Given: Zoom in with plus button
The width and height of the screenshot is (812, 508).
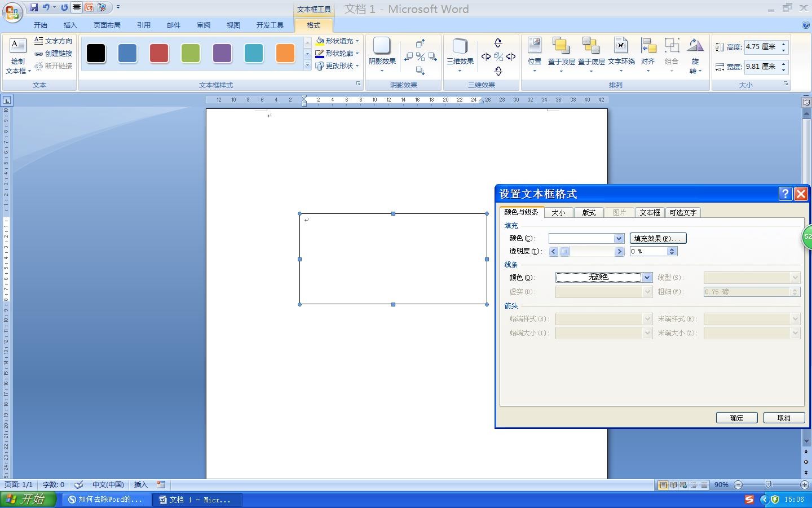Looking at the screenshot, I should coord(805,485).
